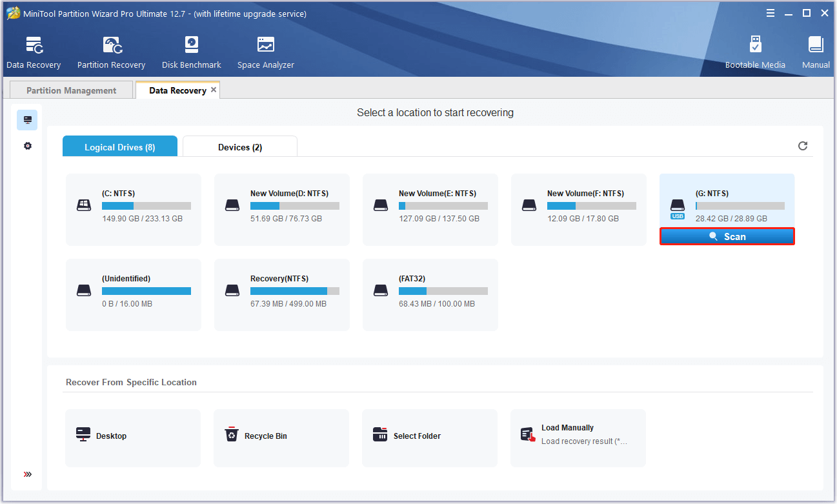
Task: Select the Recovery(NTFS) partition card
Action: pyautogui.click(x=282, y=295)
